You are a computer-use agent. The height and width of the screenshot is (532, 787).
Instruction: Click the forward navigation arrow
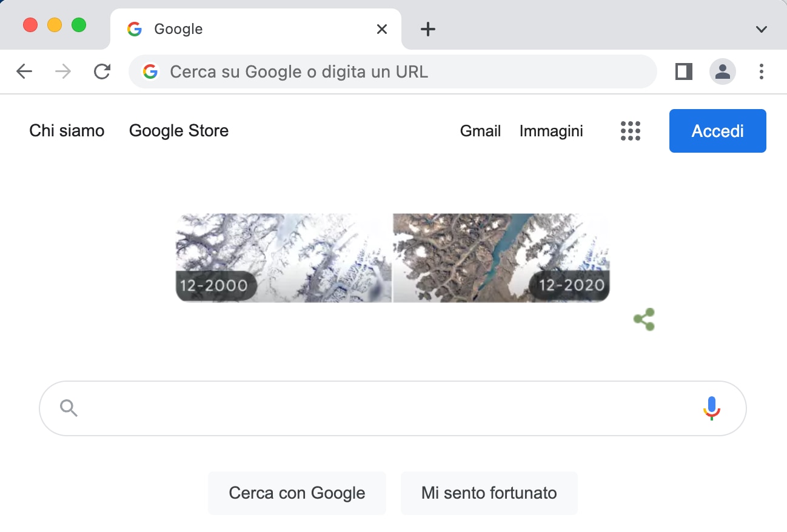(63, 72)
